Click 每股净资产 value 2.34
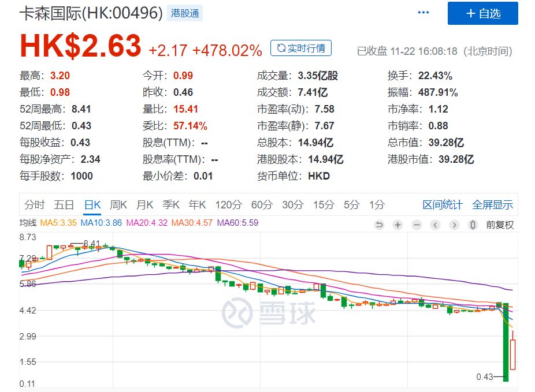 click(90, 159)
